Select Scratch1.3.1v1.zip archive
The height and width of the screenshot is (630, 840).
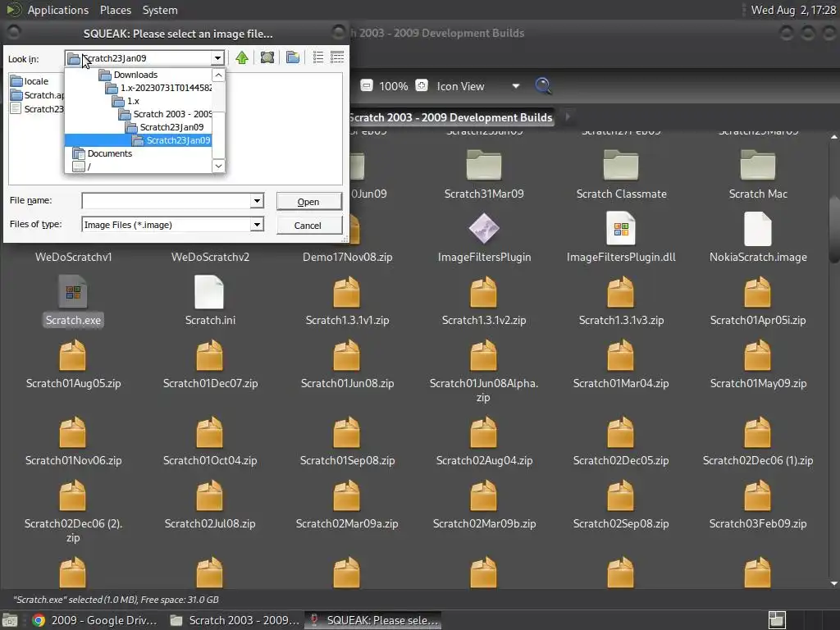pos(347,301)
